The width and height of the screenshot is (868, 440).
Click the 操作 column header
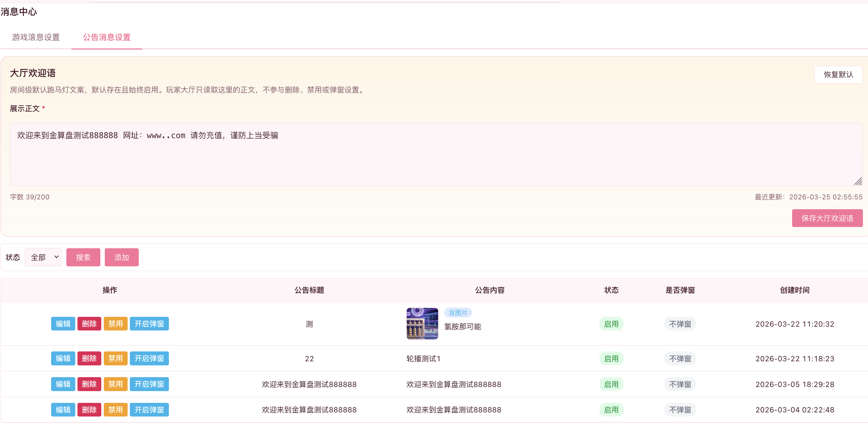point(110,290)
